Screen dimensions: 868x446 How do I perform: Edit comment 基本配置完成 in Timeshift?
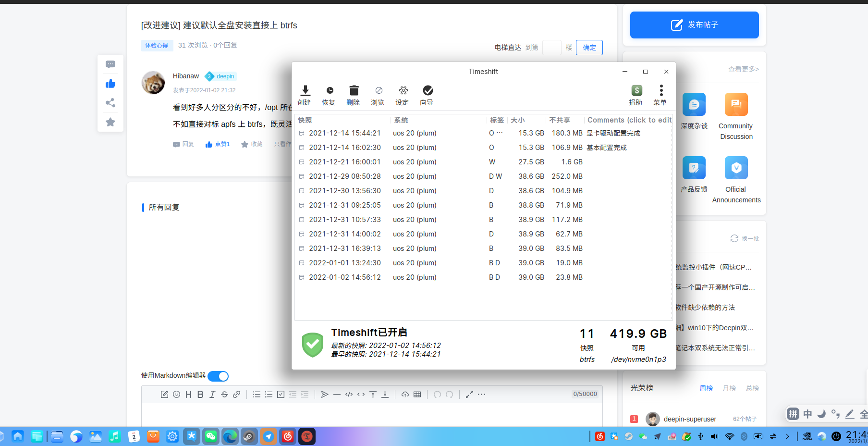pos(607,148)
